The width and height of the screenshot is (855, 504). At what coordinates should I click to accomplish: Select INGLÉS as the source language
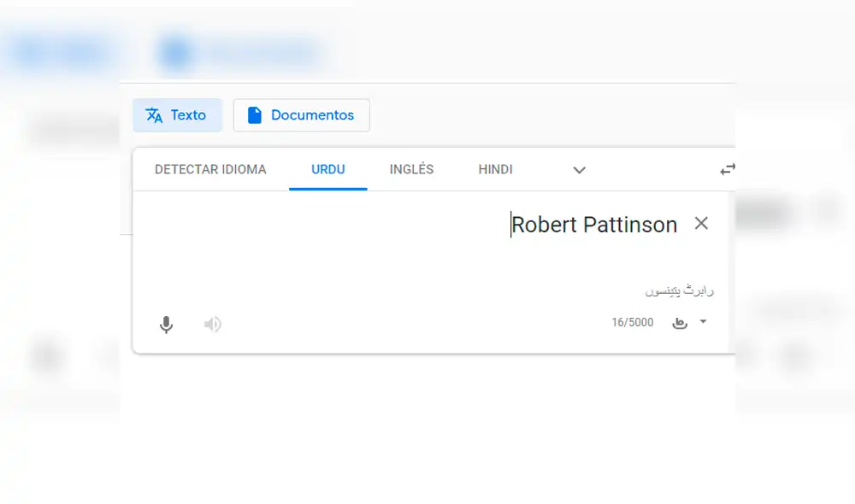pyautogui.click(x=411, y=169)
